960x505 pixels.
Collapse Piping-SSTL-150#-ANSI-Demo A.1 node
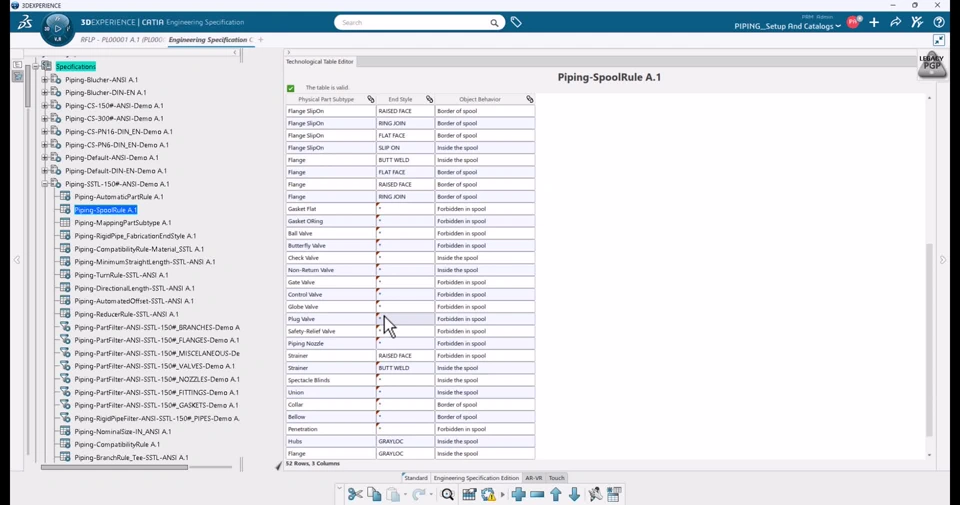tap(45, 184)
